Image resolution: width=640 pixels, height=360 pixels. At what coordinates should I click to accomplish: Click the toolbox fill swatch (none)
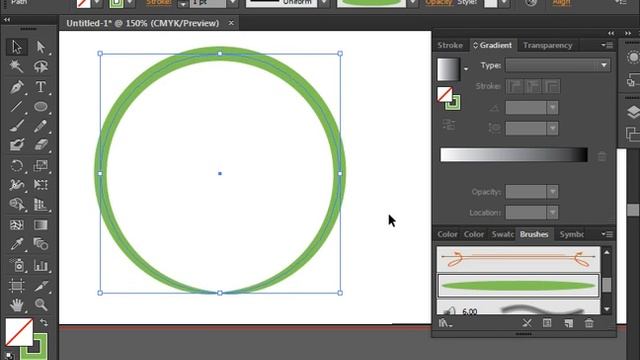(x=19, y=332)
